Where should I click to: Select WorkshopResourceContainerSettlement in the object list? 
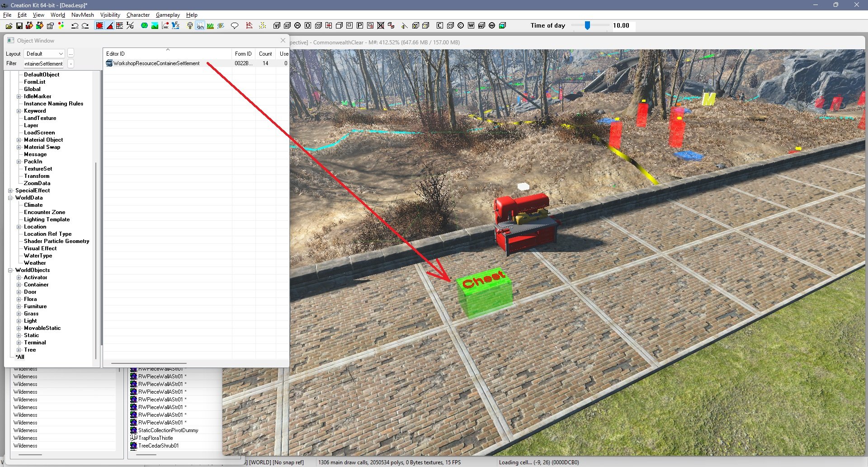click(156, 63)
